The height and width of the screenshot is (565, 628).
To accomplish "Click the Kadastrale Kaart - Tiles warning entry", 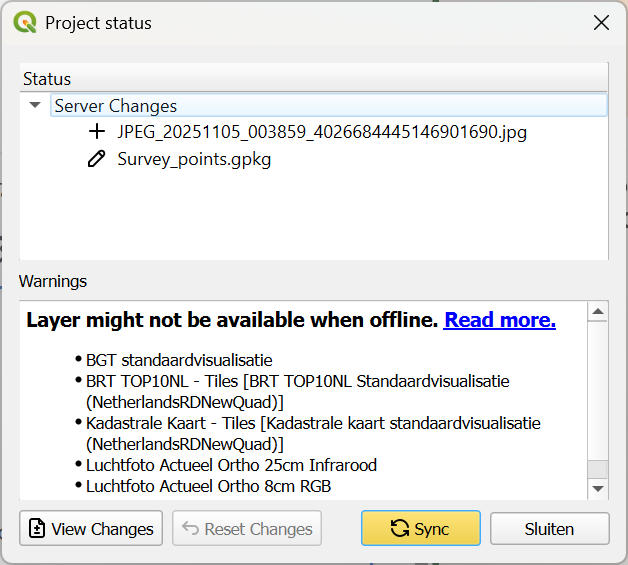I will [x=313, y=423].
